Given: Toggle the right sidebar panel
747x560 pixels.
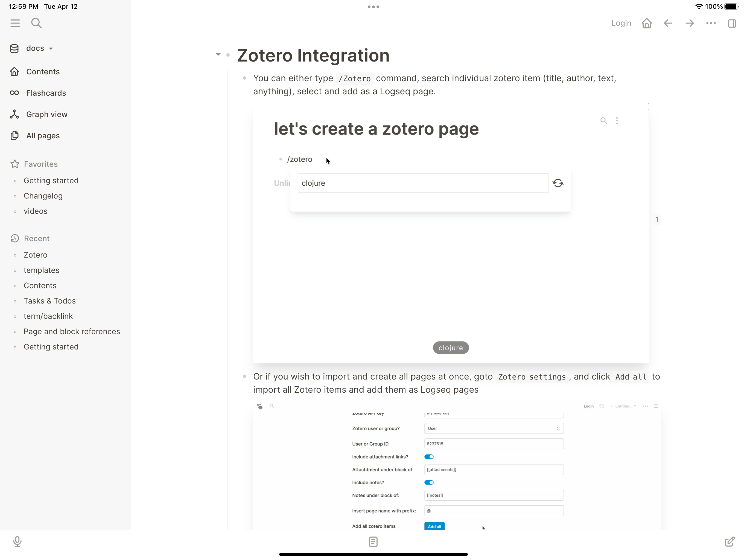Looking at the screenshot, I should point(732,23).
